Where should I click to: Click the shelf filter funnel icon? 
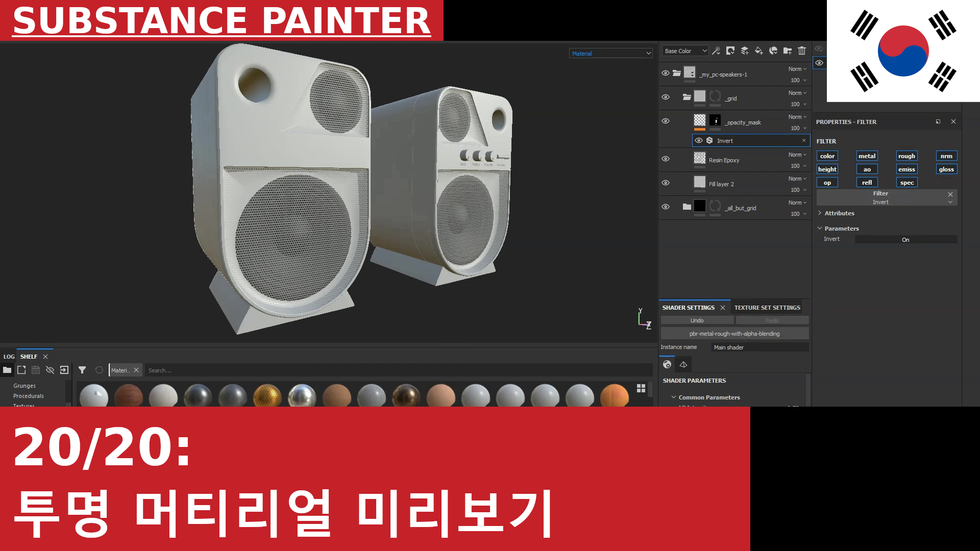pyautogui.click(x=82, y=370)
